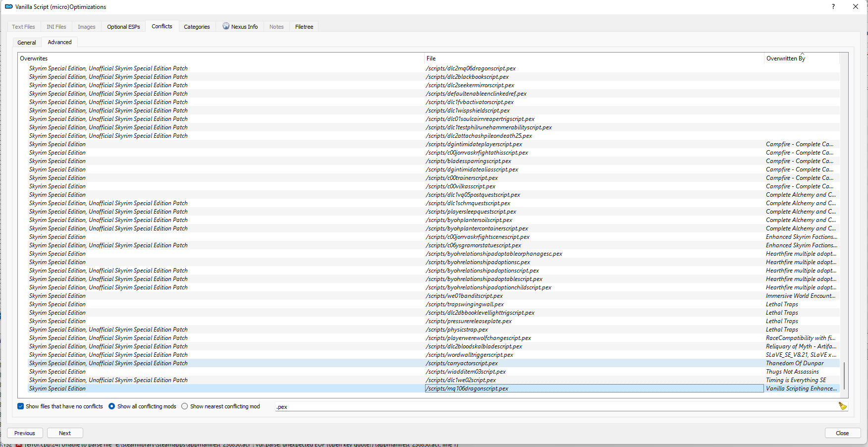Select /scripts/physicstrap.pex file

[x=457, y=330]
